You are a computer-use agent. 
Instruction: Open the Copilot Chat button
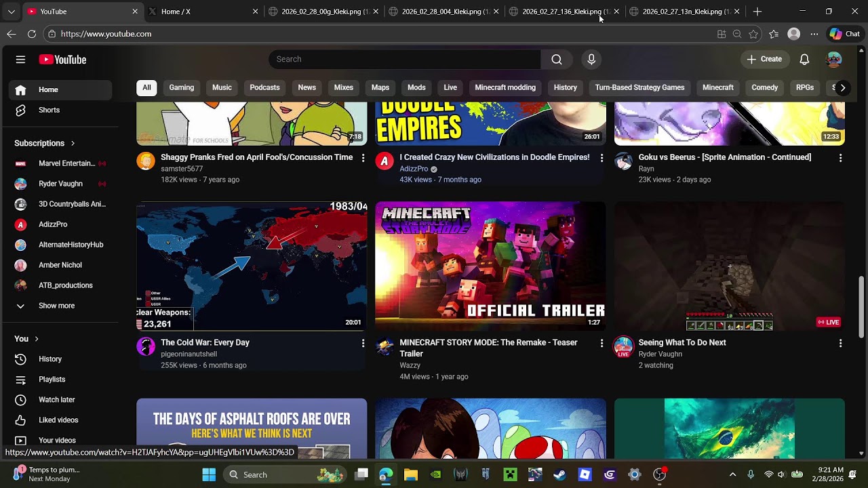pos(845,34)
